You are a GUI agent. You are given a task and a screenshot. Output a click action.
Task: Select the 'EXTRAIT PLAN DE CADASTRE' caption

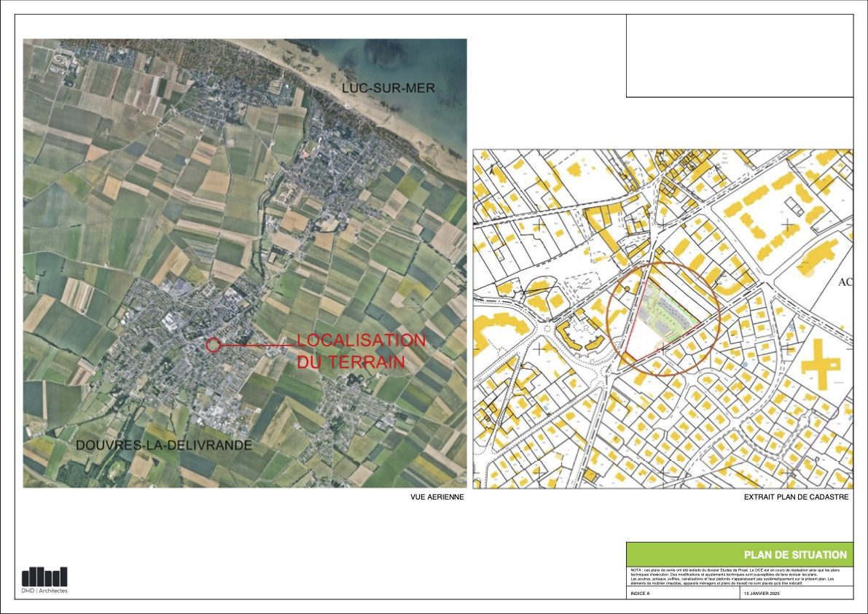tap(796, 498)
